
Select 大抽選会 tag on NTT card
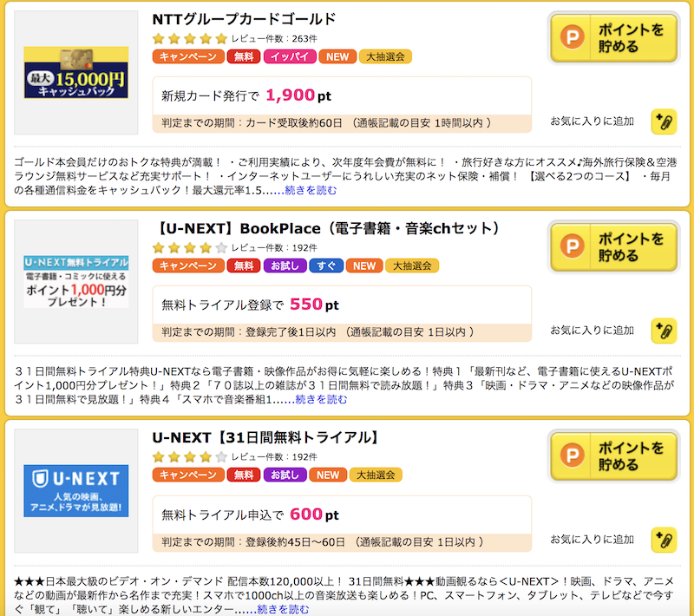click(385, 56)
